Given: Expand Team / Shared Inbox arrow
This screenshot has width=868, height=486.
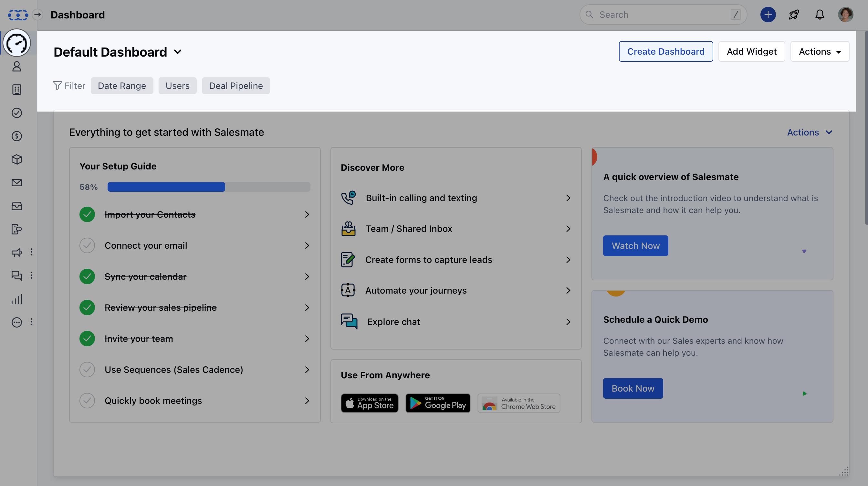Looking at the screenshot, I should 568,229.
